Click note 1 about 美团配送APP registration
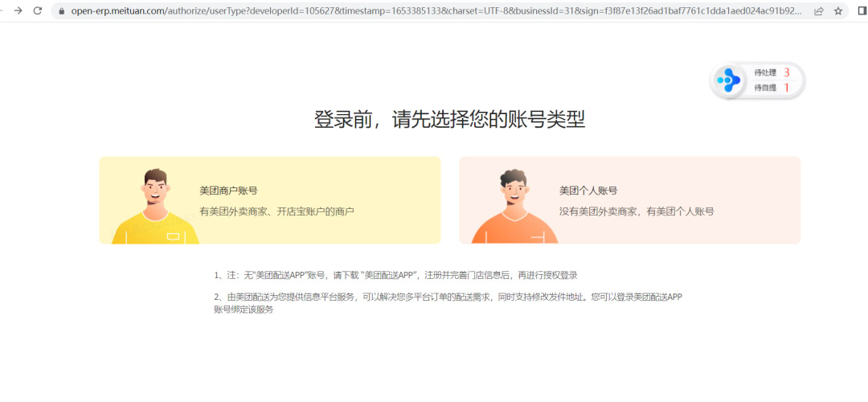The height and width of the screenshot is (402, 868). click(x=395, y=275)
